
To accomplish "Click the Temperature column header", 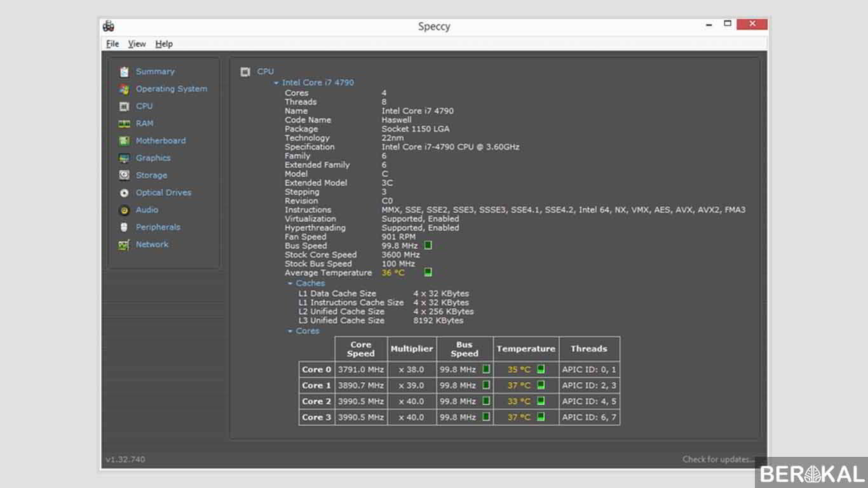I will pyautogui.click(x=526, y=349).
